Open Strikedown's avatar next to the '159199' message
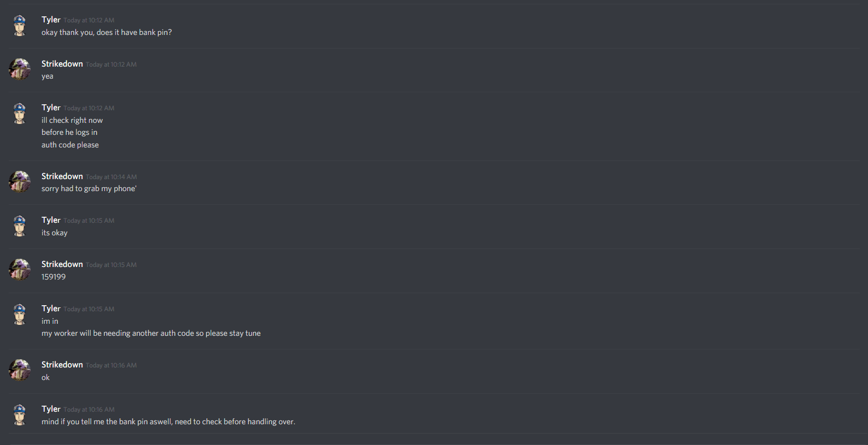 tap(20, 270)
